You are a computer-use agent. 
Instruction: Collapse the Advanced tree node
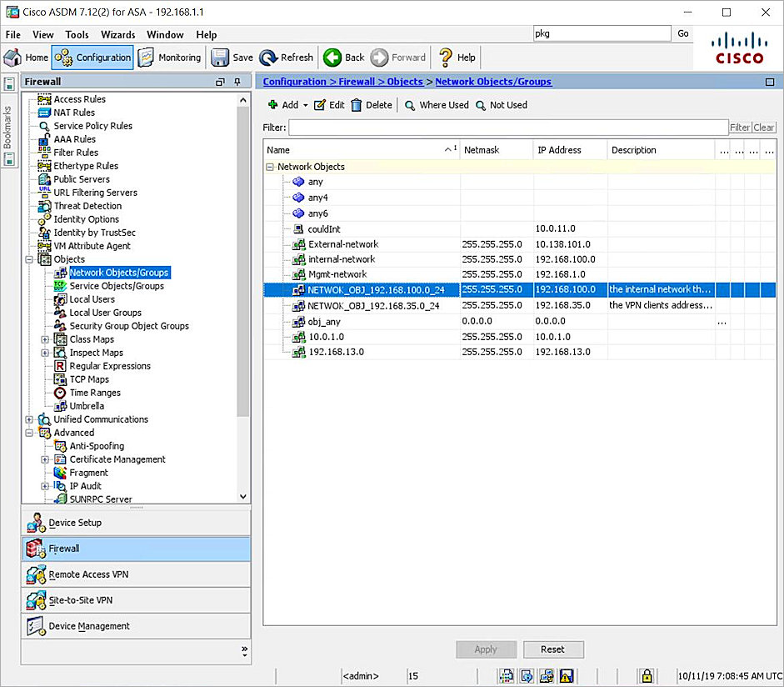coord(29,432)
